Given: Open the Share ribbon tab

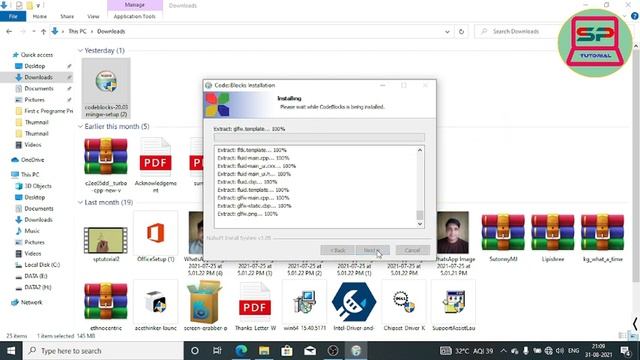Looking at the screenshot, I should pyautogui.click(x=67, y=16).
